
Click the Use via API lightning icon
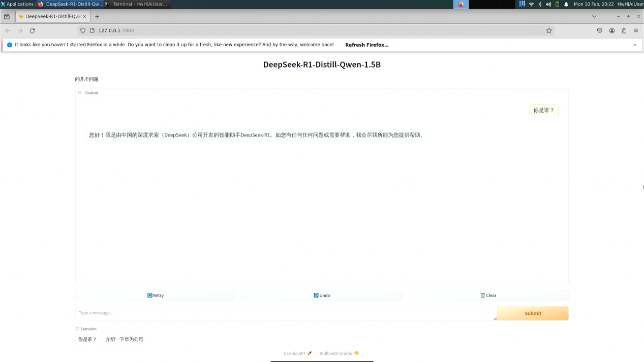click(x=309, y=353)
